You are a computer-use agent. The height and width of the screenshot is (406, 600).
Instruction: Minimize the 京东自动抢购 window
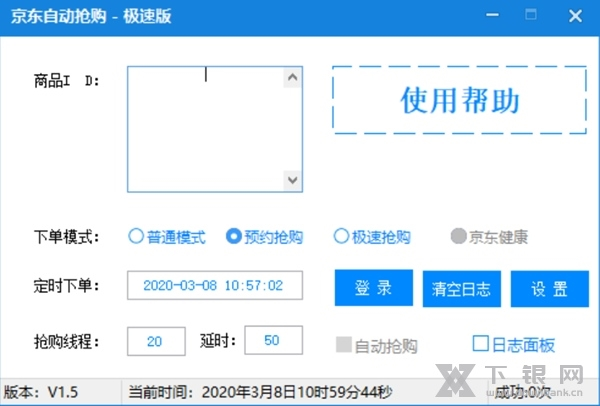click(x=492, y=15)
